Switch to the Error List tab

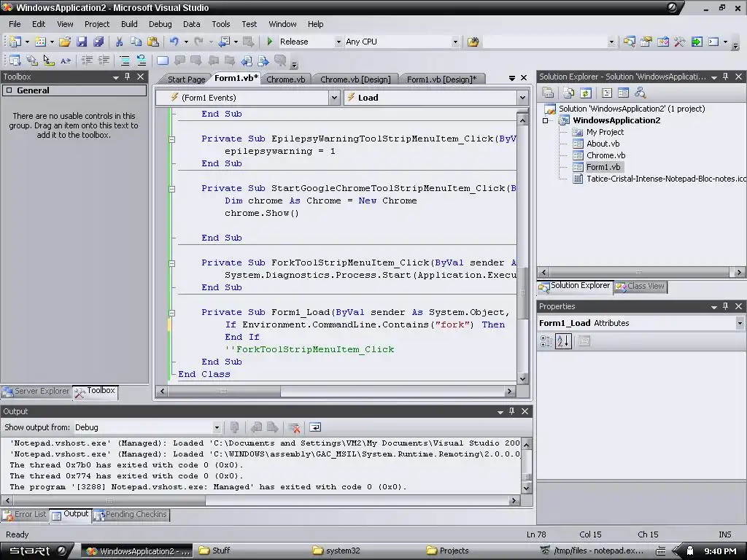(25, 514)
